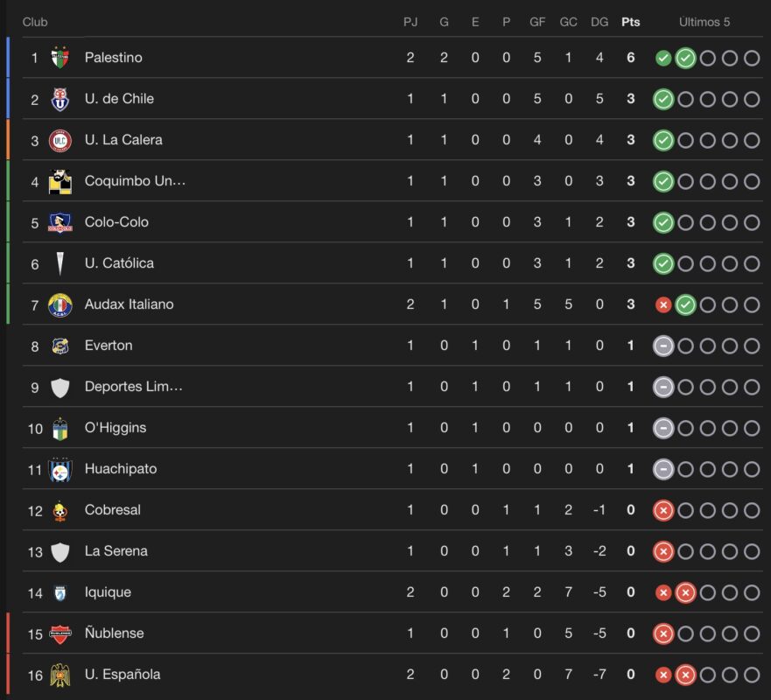Expand the truncated Coquimbo Un… name
Screen dimensions: 771x700
tap(131, 180)
